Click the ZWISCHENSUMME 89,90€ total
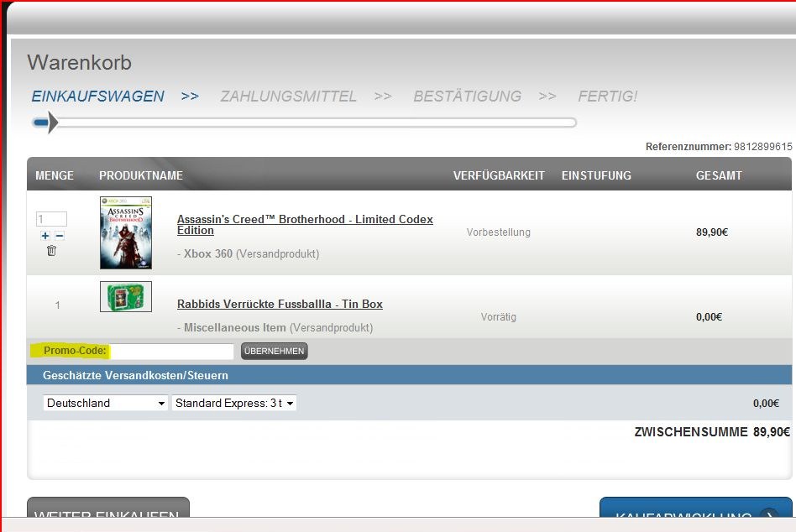796x532 pixels. (712, 432)
